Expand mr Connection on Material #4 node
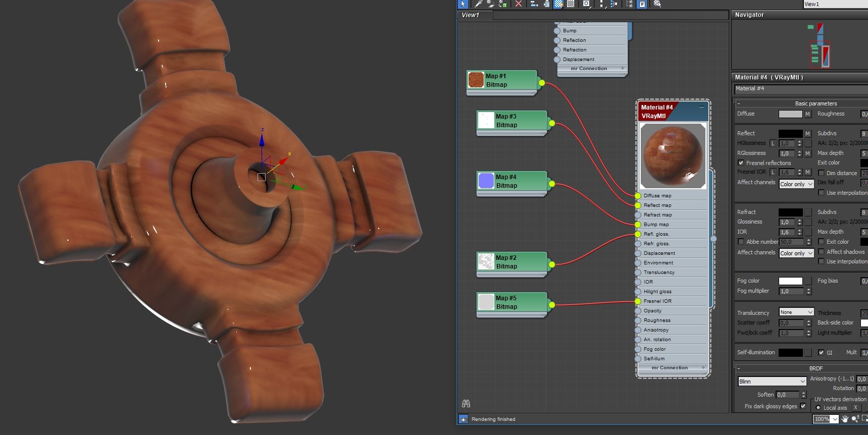The height and width of the screenshot is (435, 868). point(703,368)
